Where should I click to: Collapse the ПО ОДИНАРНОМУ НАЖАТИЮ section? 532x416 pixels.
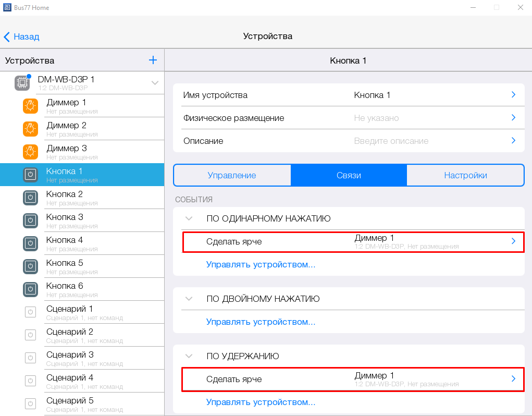pyautogui.click(x=189, y=218)
